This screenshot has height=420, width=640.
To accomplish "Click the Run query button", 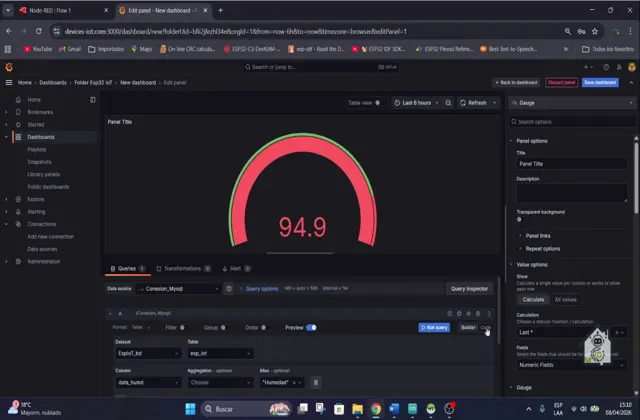I will coord(435,327).
